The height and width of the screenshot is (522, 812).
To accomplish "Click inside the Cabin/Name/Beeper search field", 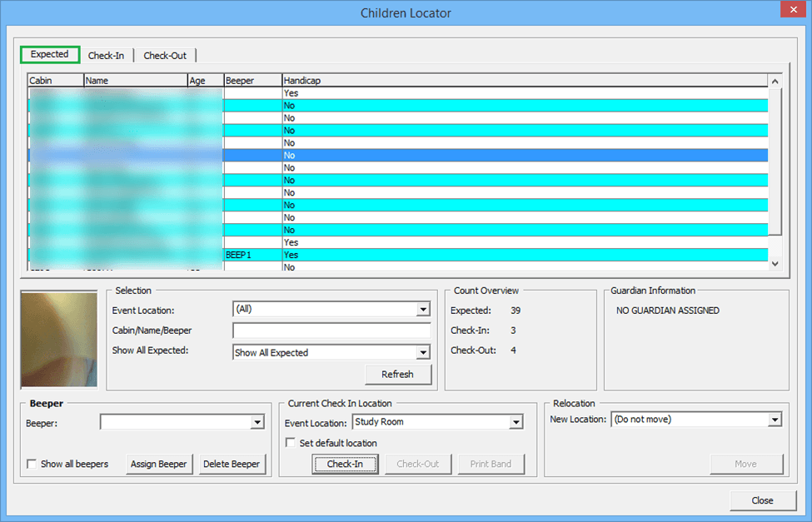I will [x=331, y=331].
